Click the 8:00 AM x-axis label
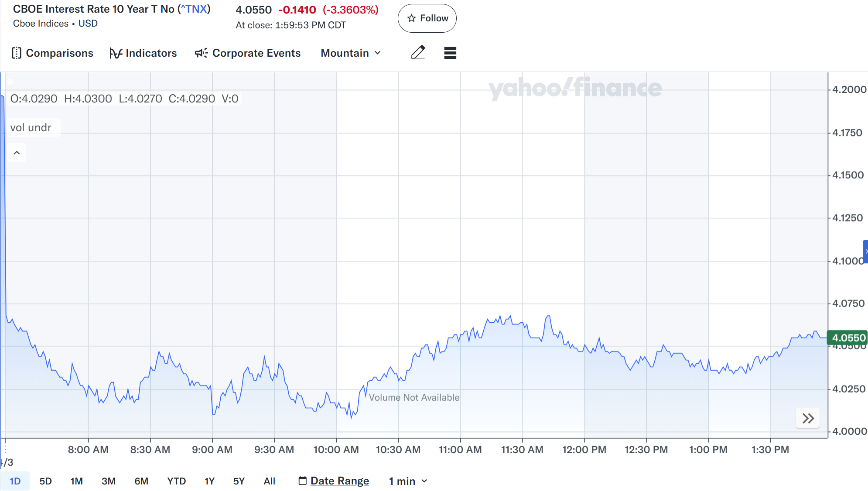Screen dimensions: 868x491 (88, 450)
